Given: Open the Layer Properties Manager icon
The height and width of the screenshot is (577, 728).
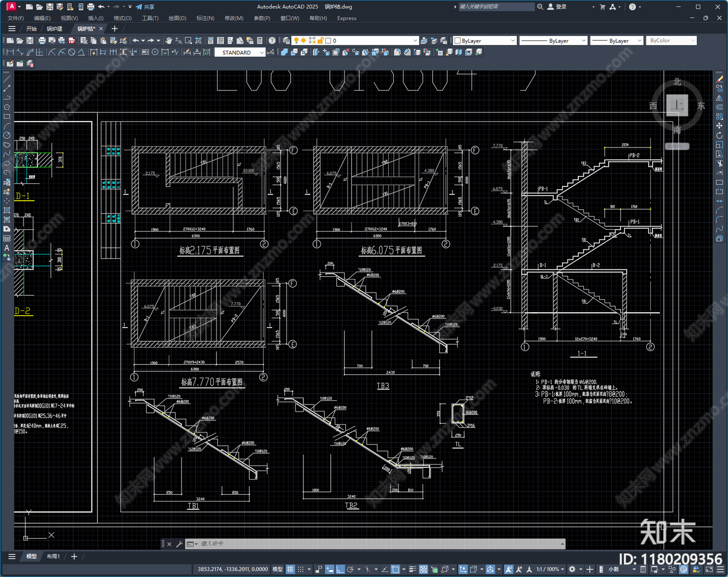Looking at the screenshot, I should [x=286, y=40].
